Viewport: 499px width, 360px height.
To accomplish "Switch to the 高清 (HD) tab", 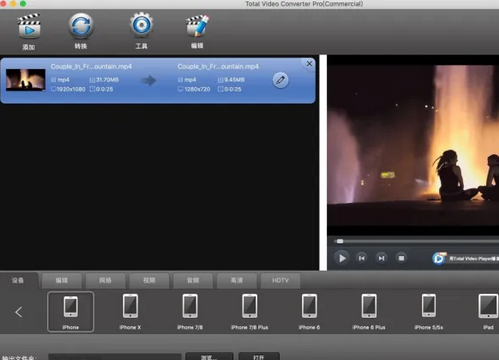I will (x=237, y=281).
